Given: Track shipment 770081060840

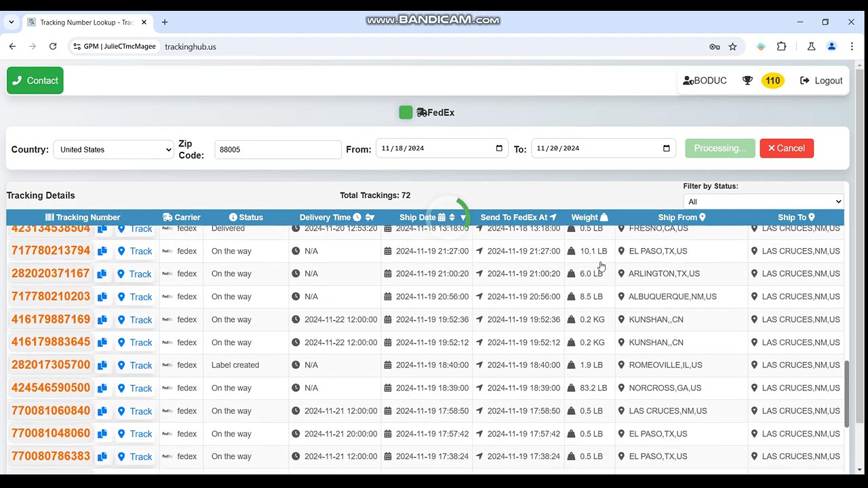Looking at the screenshot, I should coord(135,411).
